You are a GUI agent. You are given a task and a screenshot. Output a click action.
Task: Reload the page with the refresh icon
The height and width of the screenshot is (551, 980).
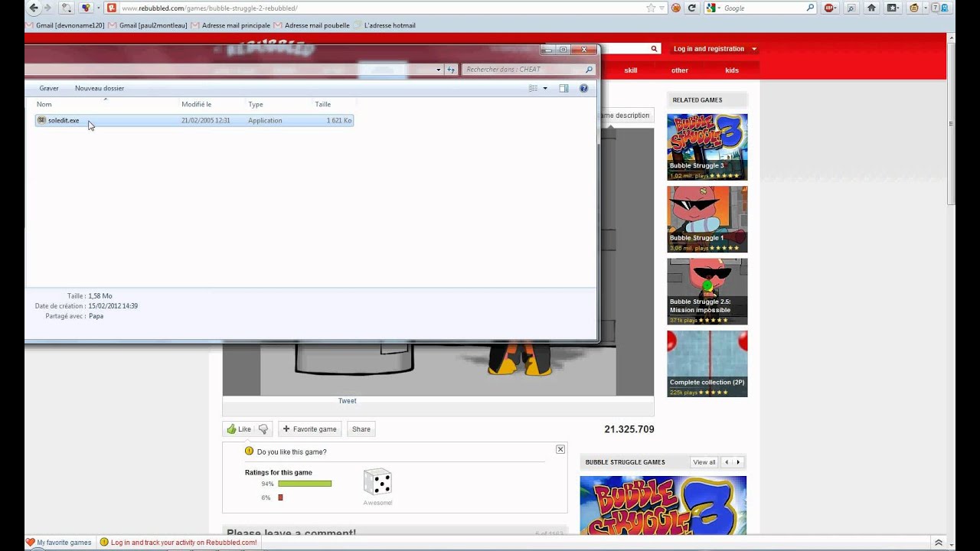[x=692, y=8]
